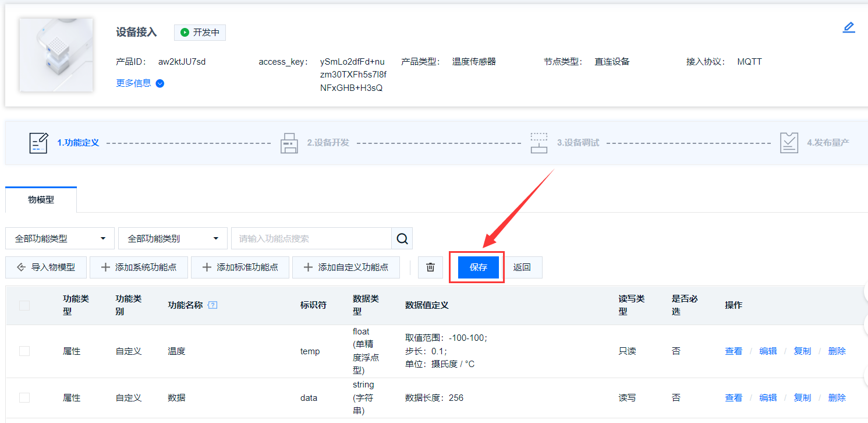Viewport: 868px width, 423px height.
Task: Expand 更多信息 details chevron
Action: [x=159, y=83]
